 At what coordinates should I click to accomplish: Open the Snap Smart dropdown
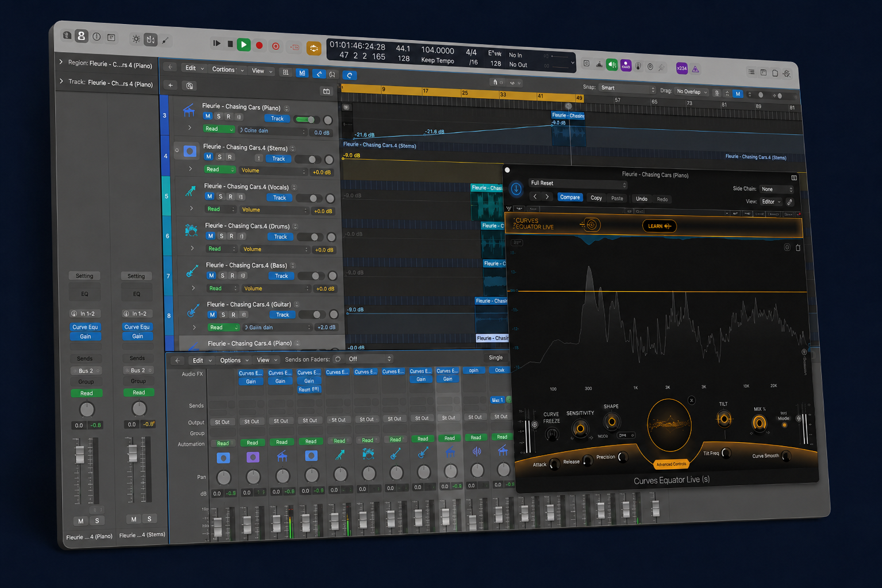(x=627, y=88)
